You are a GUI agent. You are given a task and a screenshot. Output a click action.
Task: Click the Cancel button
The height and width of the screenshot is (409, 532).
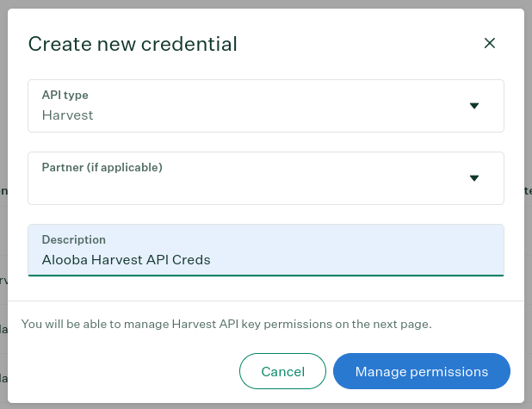282,371
